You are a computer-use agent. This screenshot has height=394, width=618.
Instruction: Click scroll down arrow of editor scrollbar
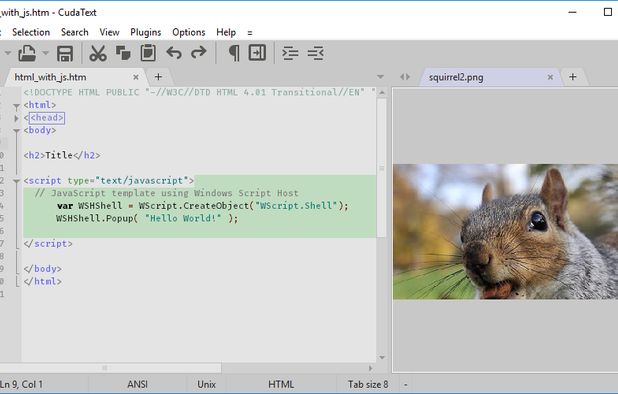382,357
